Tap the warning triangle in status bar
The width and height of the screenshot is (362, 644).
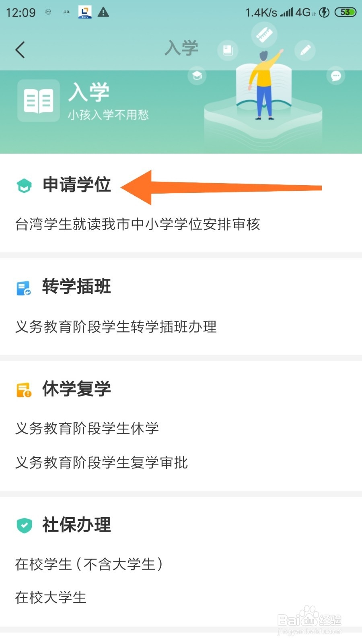[103, 12]
